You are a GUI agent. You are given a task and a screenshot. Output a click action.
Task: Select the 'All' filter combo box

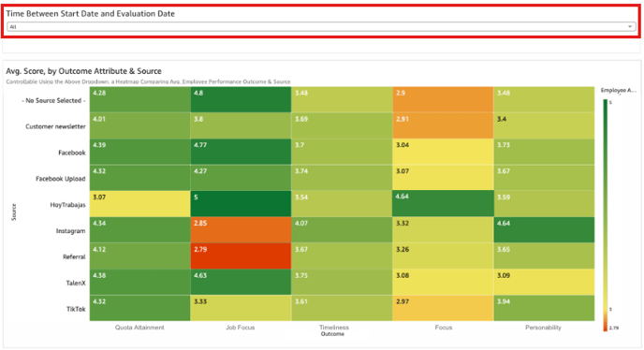point(321,27)
